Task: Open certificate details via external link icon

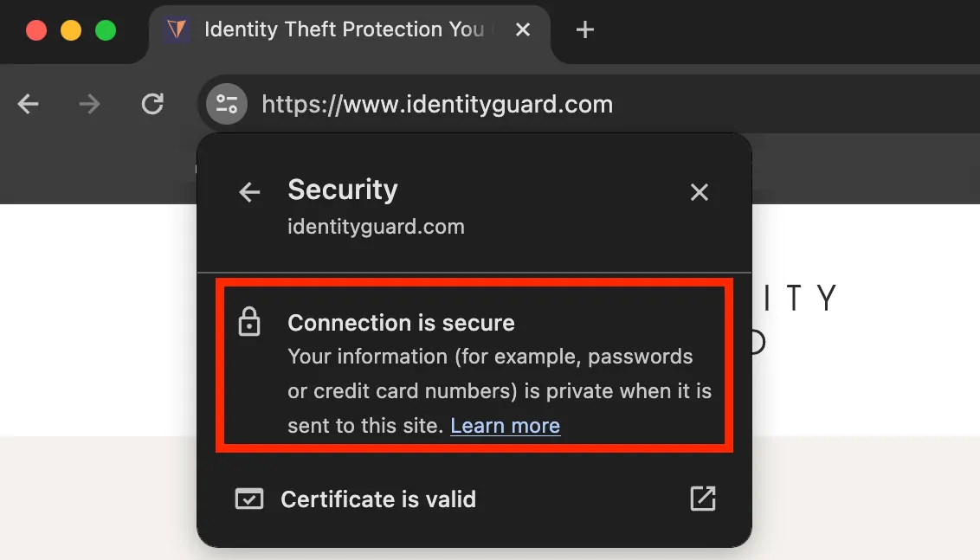Action: click(x=703, y=499)
